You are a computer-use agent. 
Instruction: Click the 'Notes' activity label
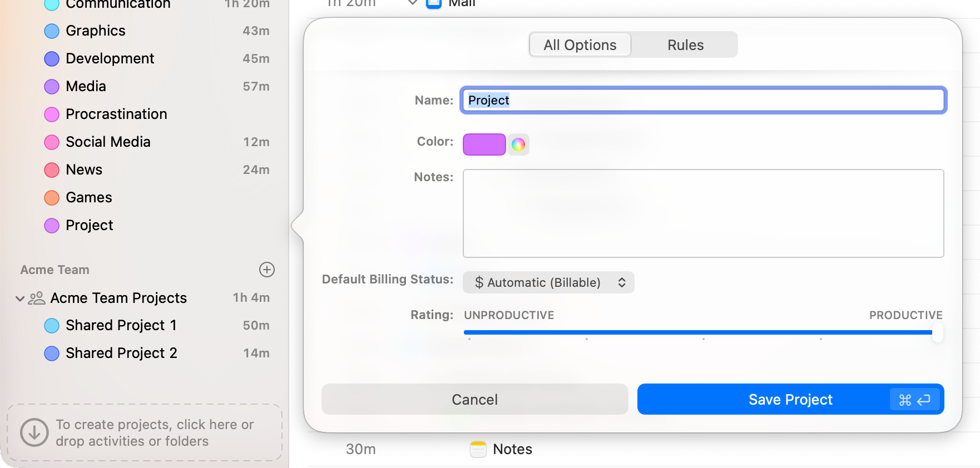(x=513, y=449)
